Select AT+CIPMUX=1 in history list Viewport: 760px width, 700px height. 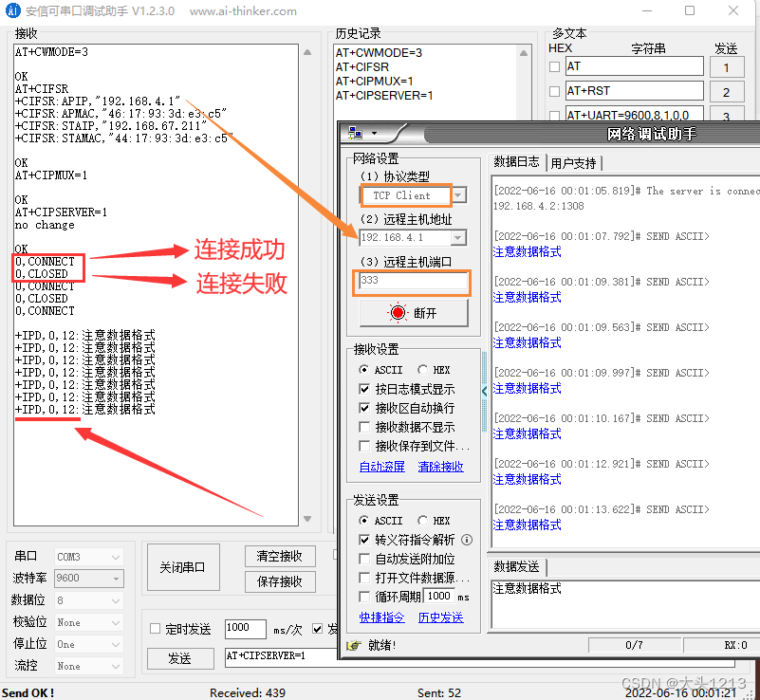coord(374,81)
